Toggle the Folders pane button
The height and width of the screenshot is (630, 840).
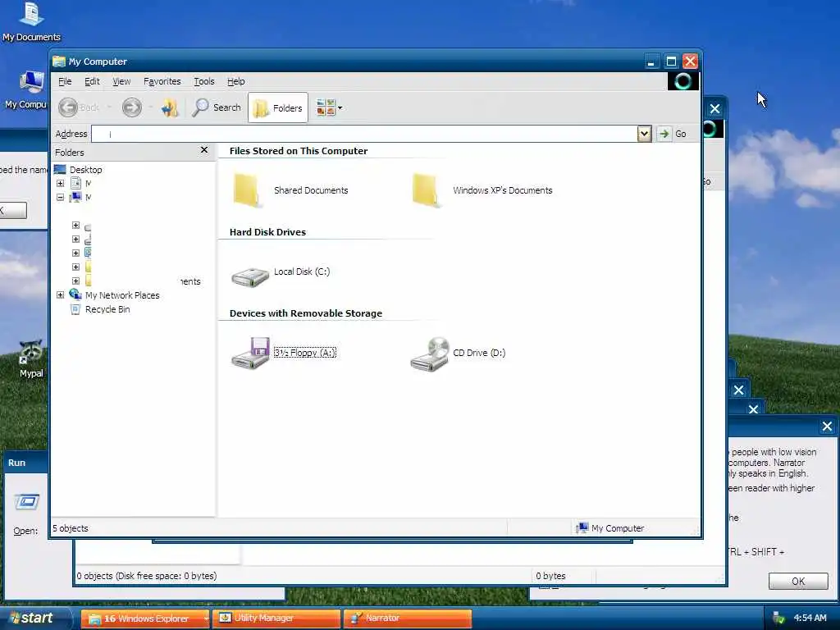[278, 107]
